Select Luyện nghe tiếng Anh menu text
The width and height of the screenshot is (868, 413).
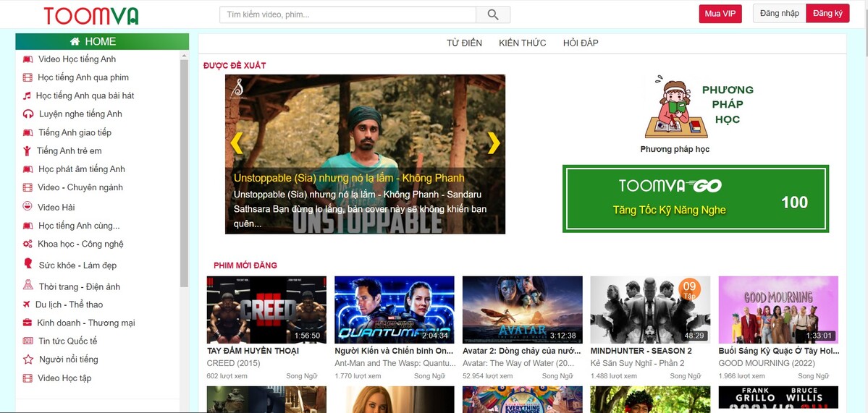80,114
